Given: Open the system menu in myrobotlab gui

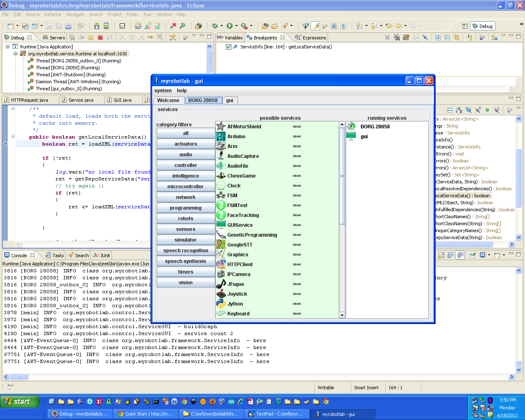Looking at the screenshot, I should click(163, 91).
